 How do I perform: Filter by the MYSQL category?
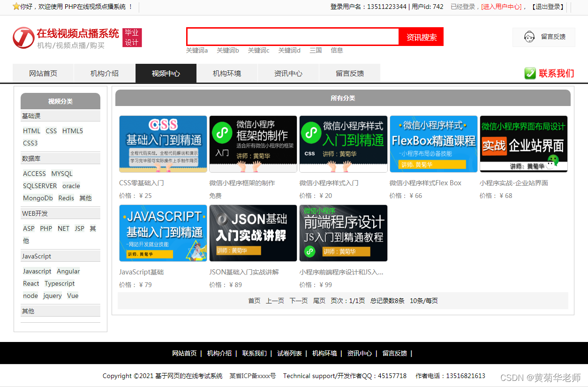click(62, 174)
